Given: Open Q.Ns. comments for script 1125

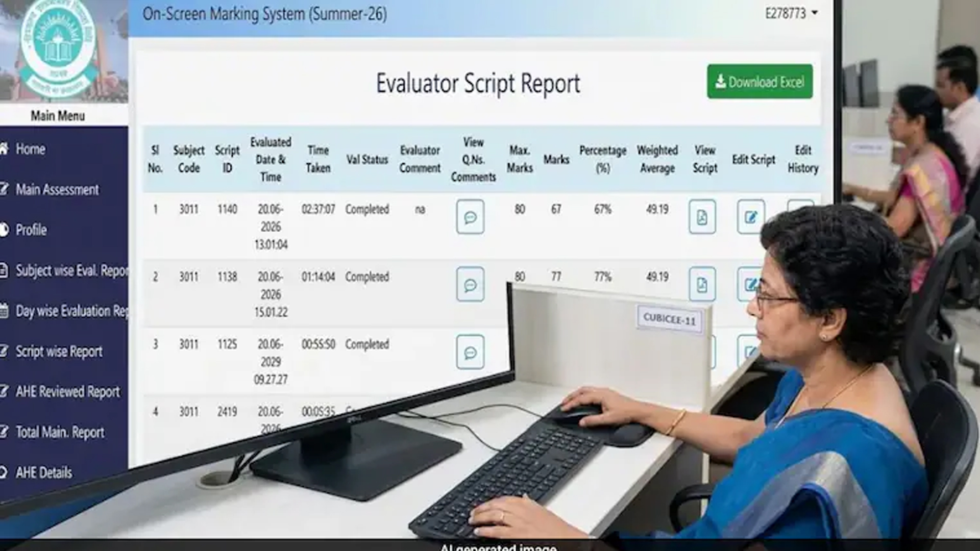Looking at the screenshot, I should (x=470, y=352).
